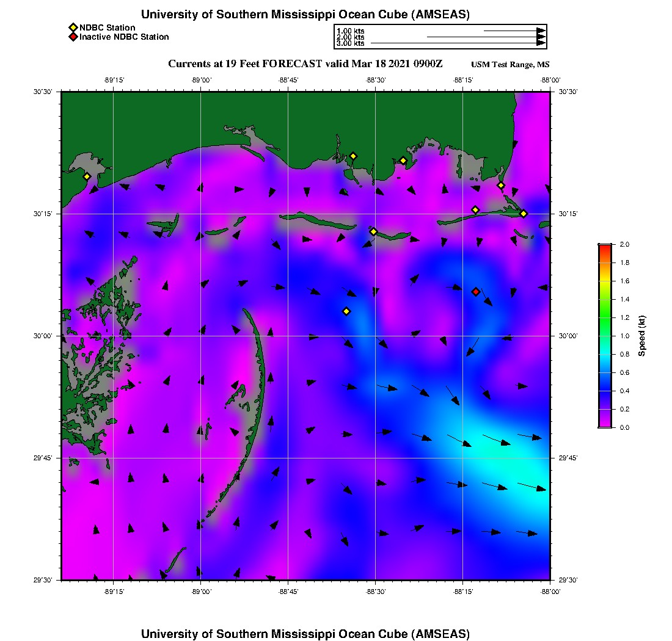This screenshot has height=641, width=672.
Task: Select the northernmost yellow station marker on the coast
Action: pyautogui.click(x=353, y=156)
